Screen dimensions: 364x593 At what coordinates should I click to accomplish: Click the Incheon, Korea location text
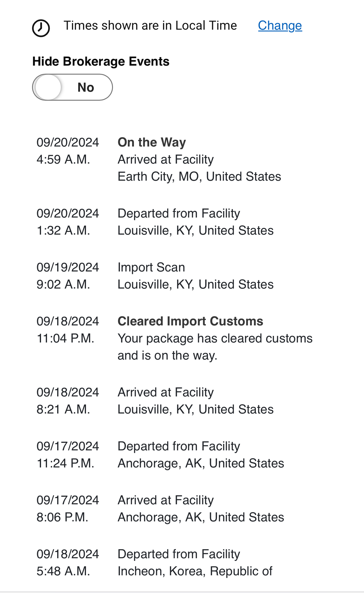(195, 571)
